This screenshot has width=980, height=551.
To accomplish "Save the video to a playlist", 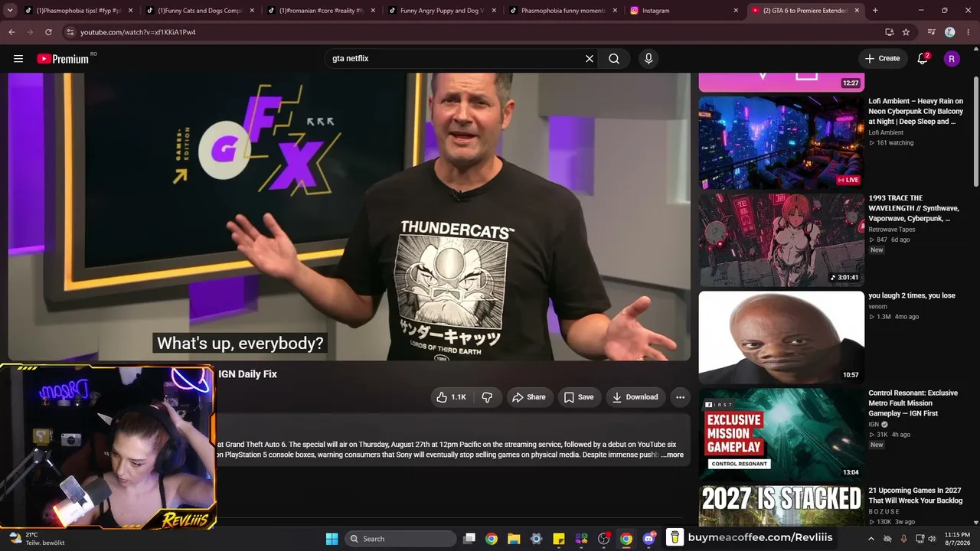I will pos(579,397).
